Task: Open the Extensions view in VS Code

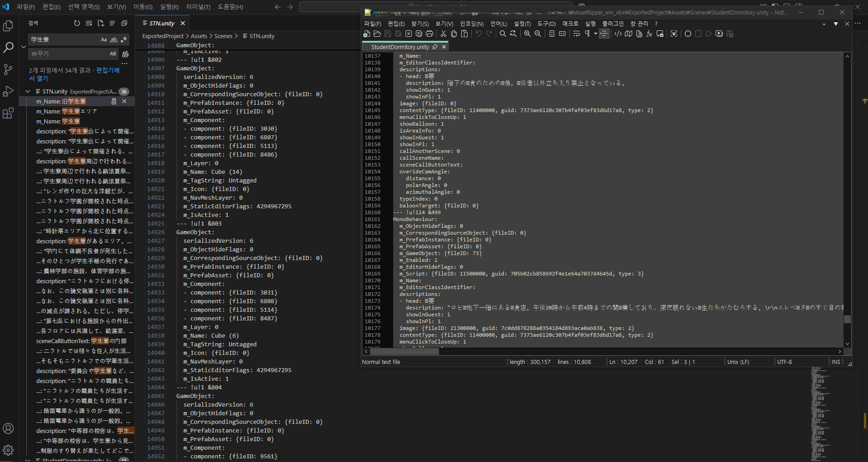Action: 8,113
